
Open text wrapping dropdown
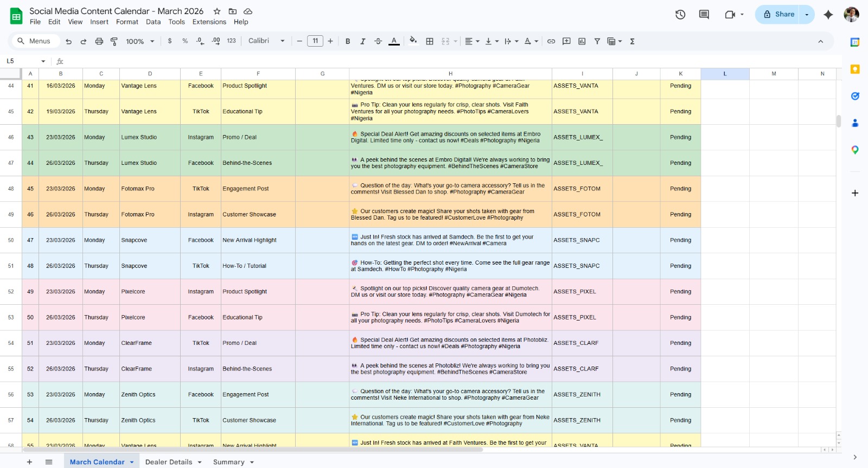tap(511, 41)
